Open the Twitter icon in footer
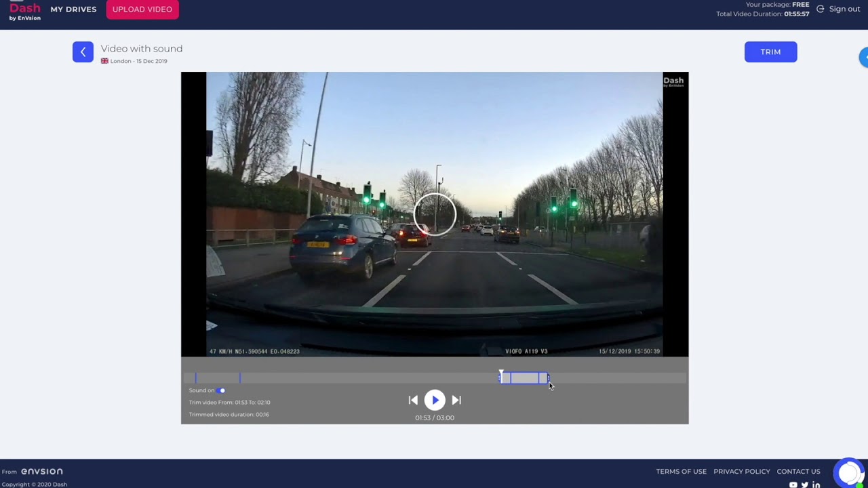 click(804, 485)
